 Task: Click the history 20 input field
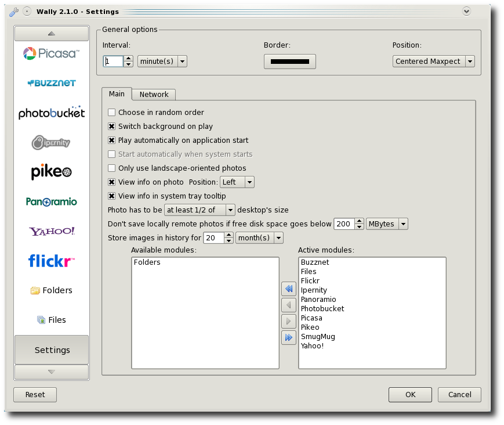pos(213,237)
